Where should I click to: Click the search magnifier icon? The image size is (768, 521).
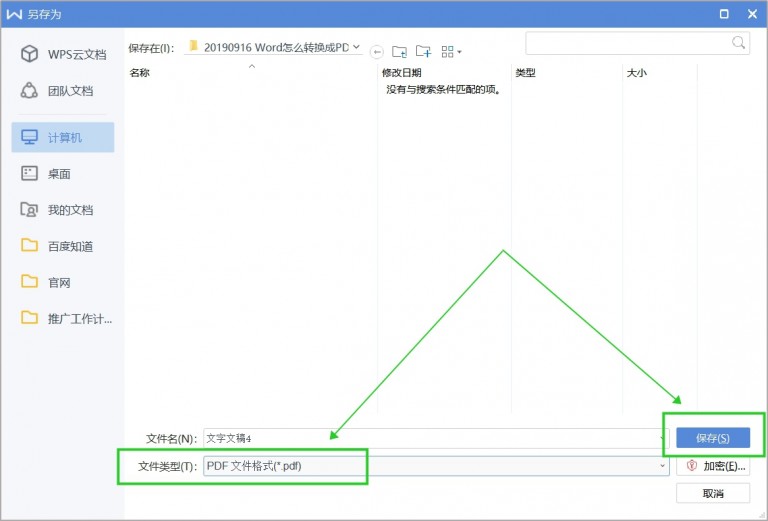click(739, 43)
